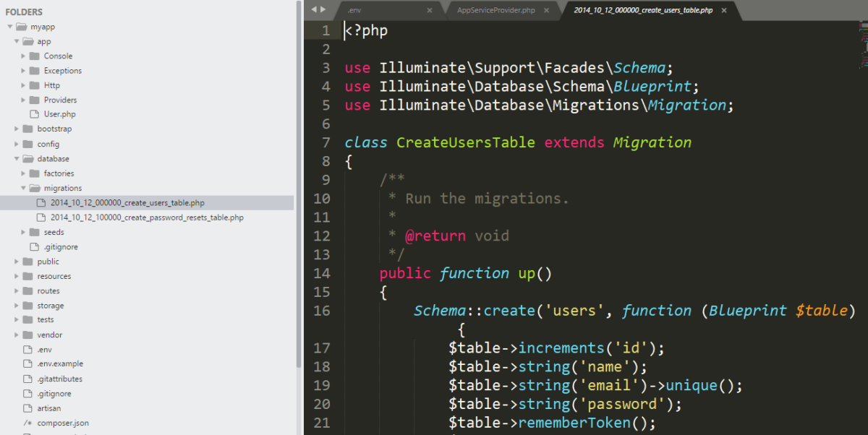The width and height of the screenshot is (868, 435).
Task: Click the folder icon next to migrations
Action: click(33, 188)
